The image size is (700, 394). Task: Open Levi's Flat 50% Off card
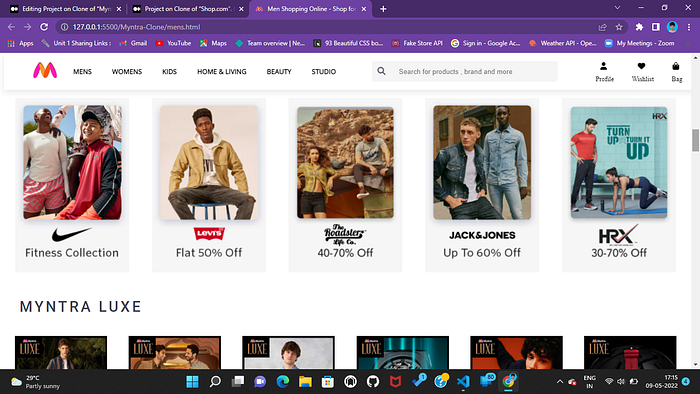point(209,185)
